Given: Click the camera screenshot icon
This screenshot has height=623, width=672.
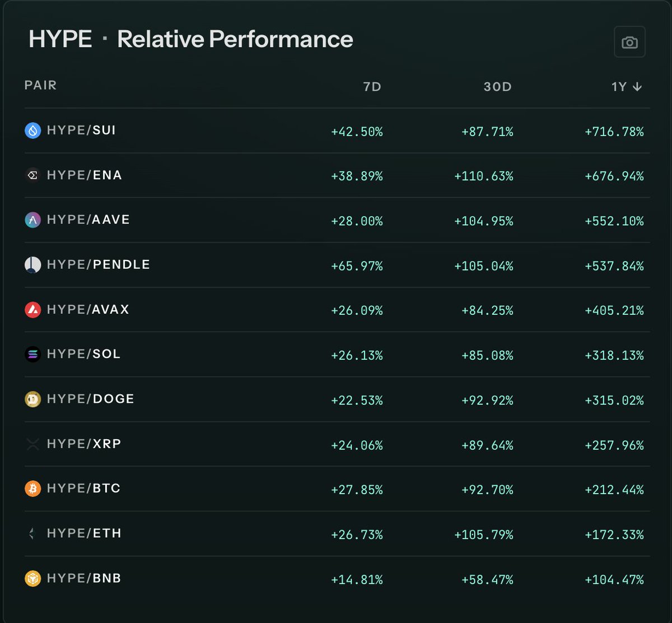Looking at the screenshot, I should pyautogui.click(x=629, y=42).
